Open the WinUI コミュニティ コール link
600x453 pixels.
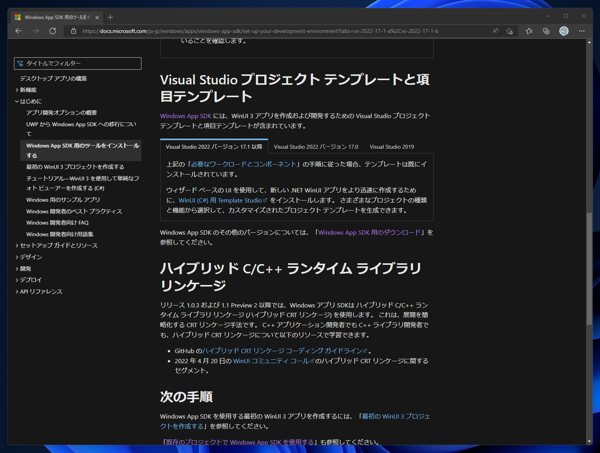tap(273, 361)
